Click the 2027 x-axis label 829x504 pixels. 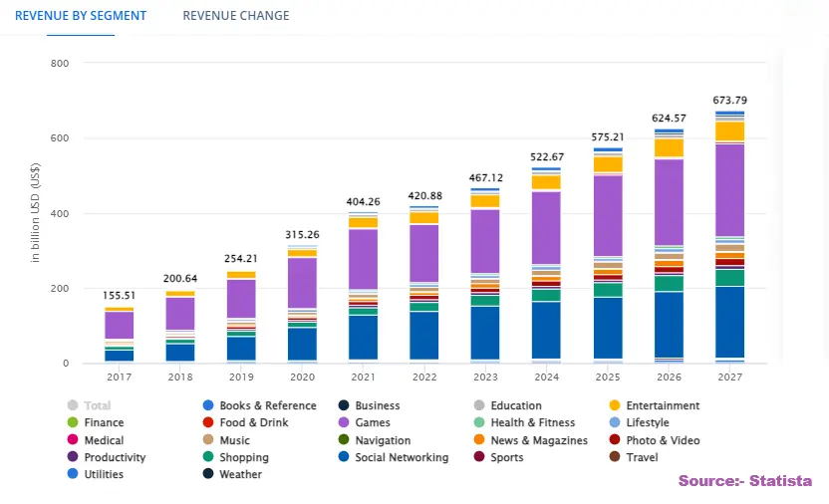729,378
